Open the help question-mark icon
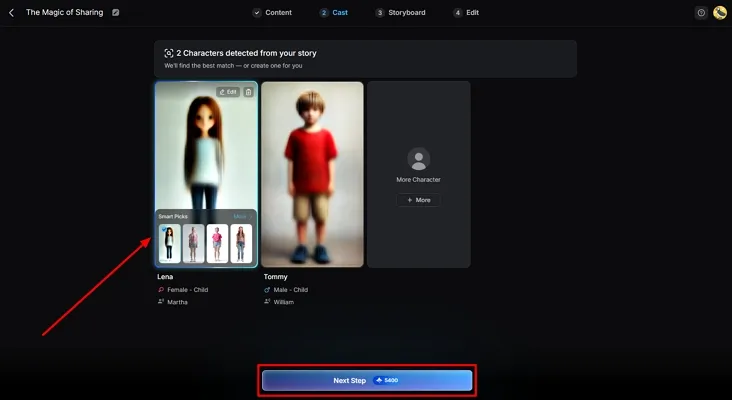Screen dimensions: 732x400 click(701, 13)
